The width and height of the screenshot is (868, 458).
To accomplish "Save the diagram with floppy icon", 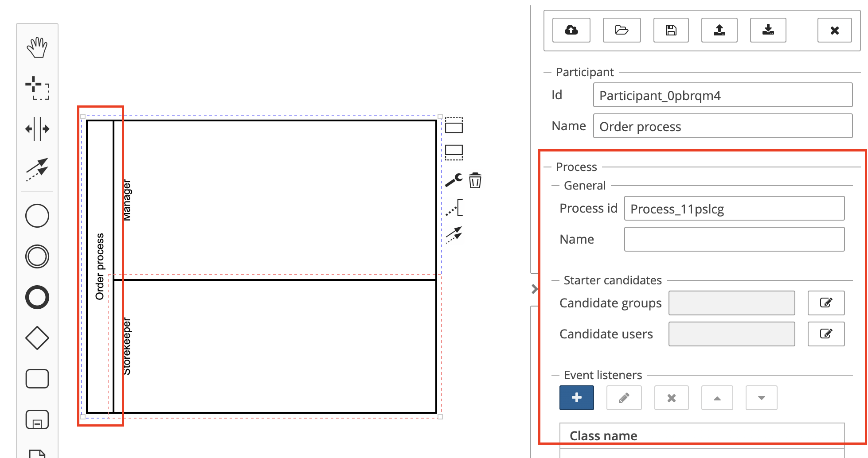I will (671, 30).
